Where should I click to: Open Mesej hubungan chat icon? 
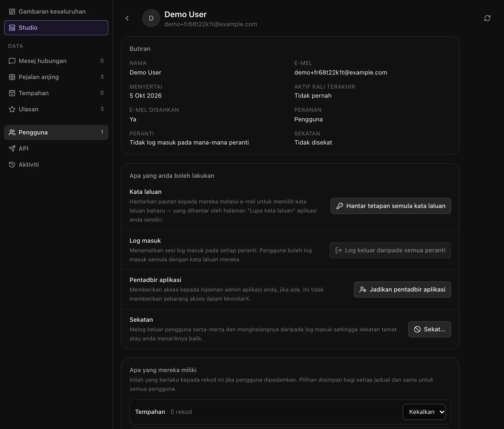click(x=12, y=61)
